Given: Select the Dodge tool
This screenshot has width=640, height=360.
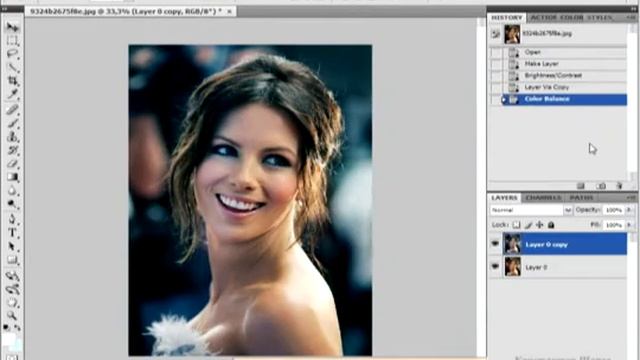Looking at the screenshot, I should coord(12,204).
